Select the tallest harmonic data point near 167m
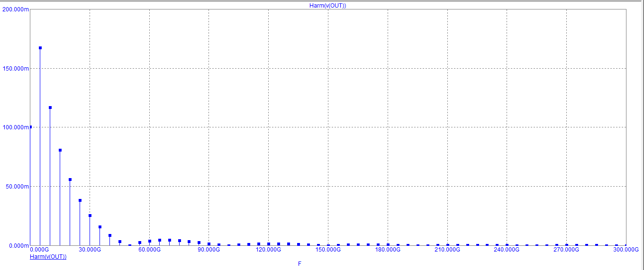Image resolution: width=644 pixels, height=270 pixels. pyautogui.click(x=40, y=48)
